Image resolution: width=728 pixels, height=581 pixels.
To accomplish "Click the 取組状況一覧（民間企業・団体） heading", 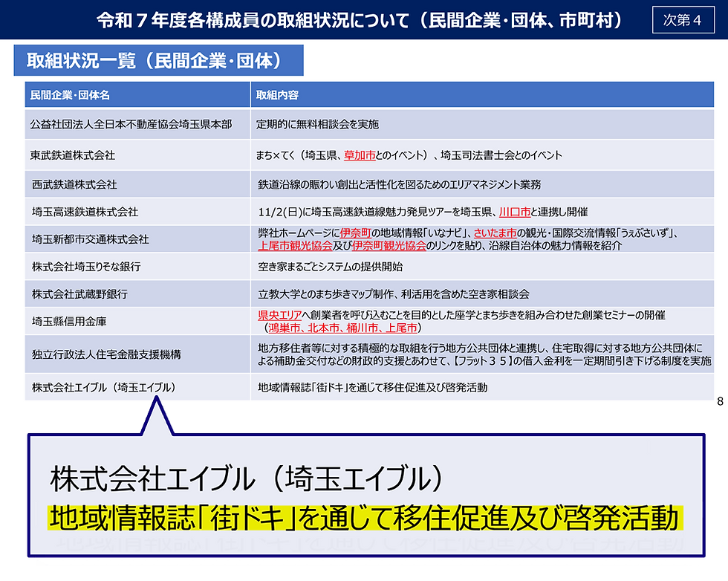I will 158,60.
